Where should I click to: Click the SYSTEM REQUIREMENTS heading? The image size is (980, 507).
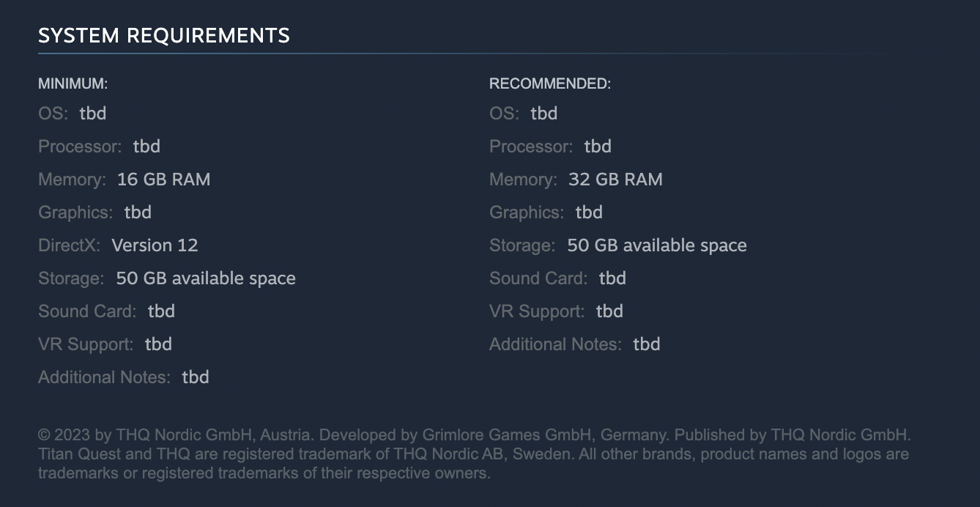pos(163,35)
